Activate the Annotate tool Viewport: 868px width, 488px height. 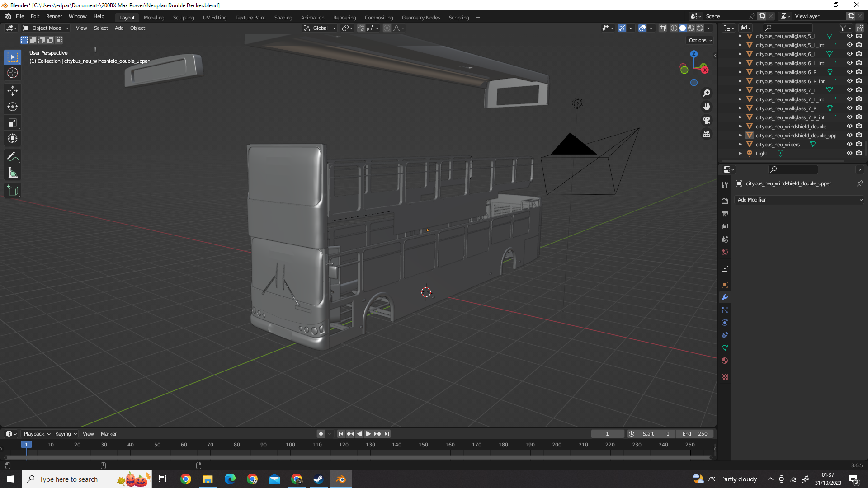click(x=13, y=157)
